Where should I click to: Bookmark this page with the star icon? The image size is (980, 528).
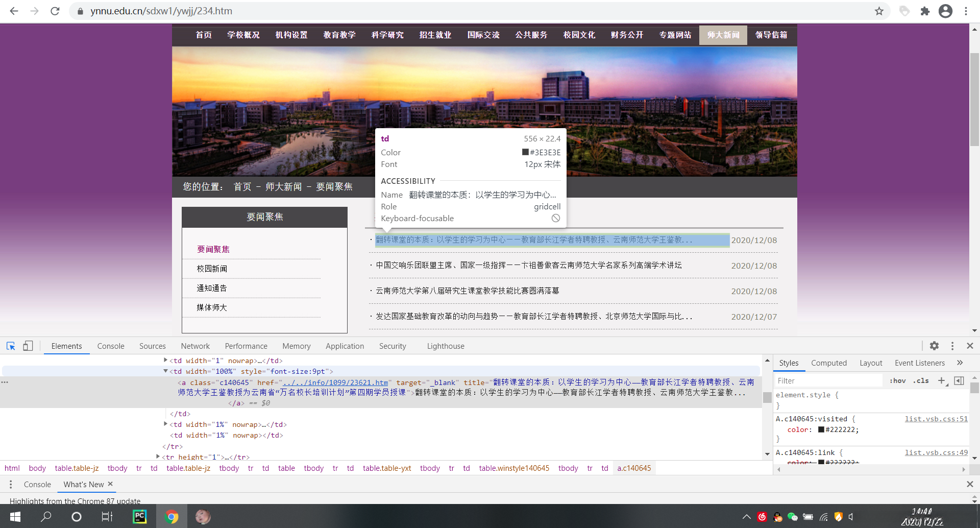[879, 11]
